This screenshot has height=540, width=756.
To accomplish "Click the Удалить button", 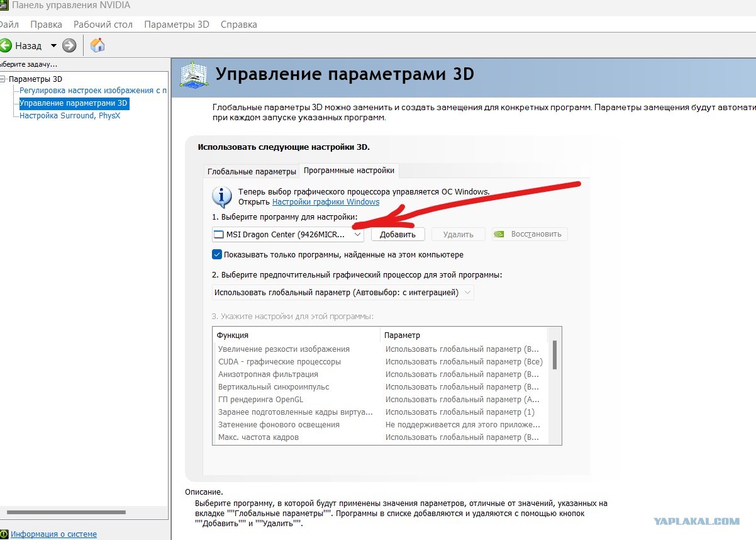I will pos(458,234).
